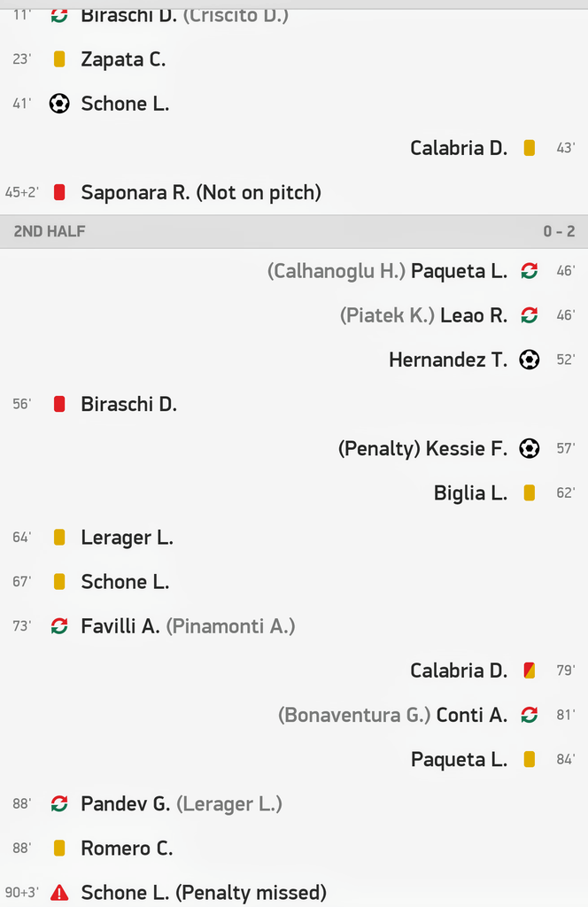Click the Pinamonti A. substituted player name

tap(230, 626)
